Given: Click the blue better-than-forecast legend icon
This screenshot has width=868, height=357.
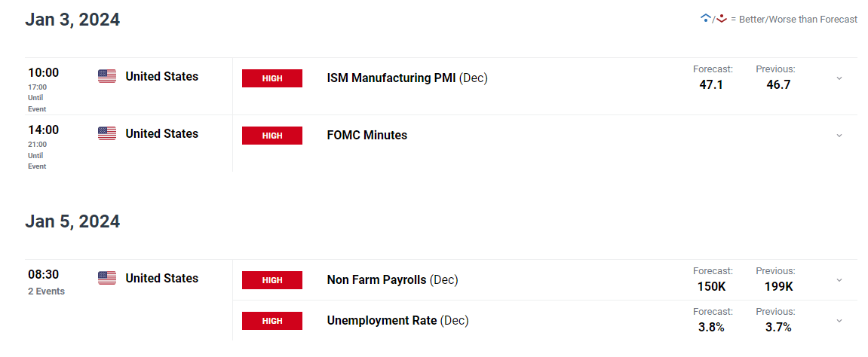Looking at the screenshot, I should pos(705,18).
